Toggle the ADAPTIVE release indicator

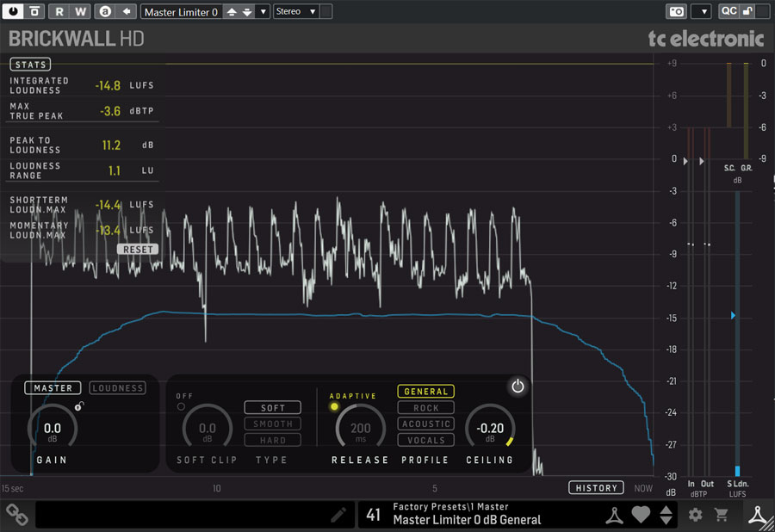[x=334, y=406]
